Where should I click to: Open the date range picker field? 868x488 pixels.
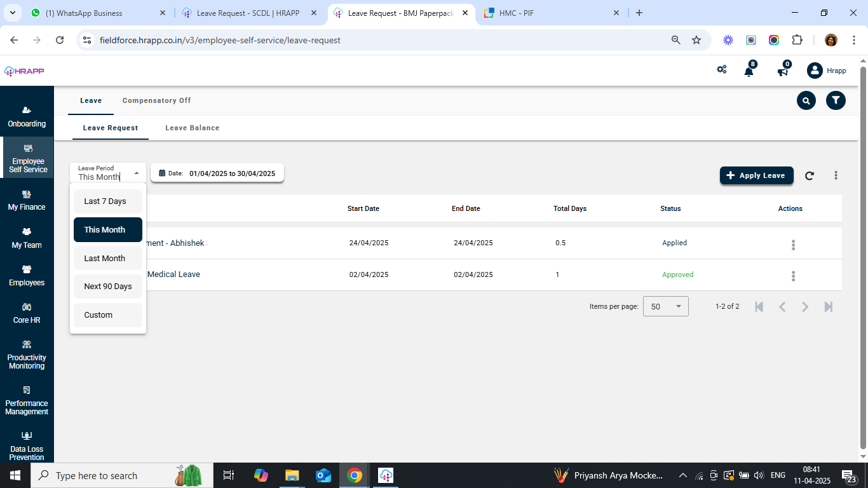click(x=217, y=173)
